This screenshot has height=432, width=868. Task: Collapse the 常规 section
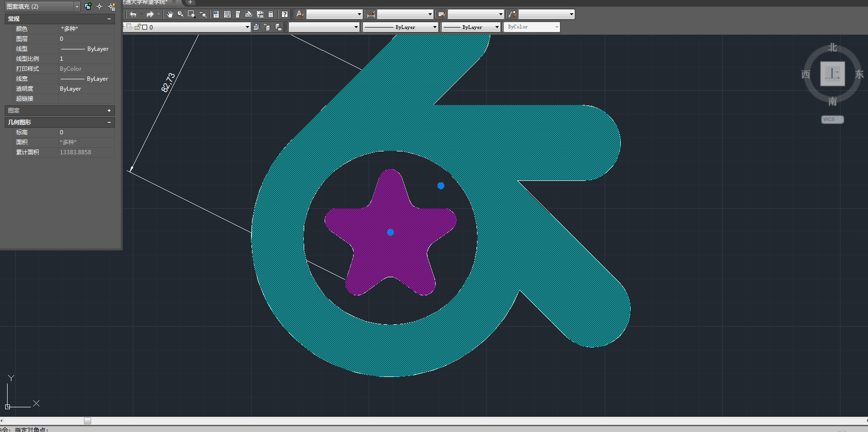coord(109,19)
